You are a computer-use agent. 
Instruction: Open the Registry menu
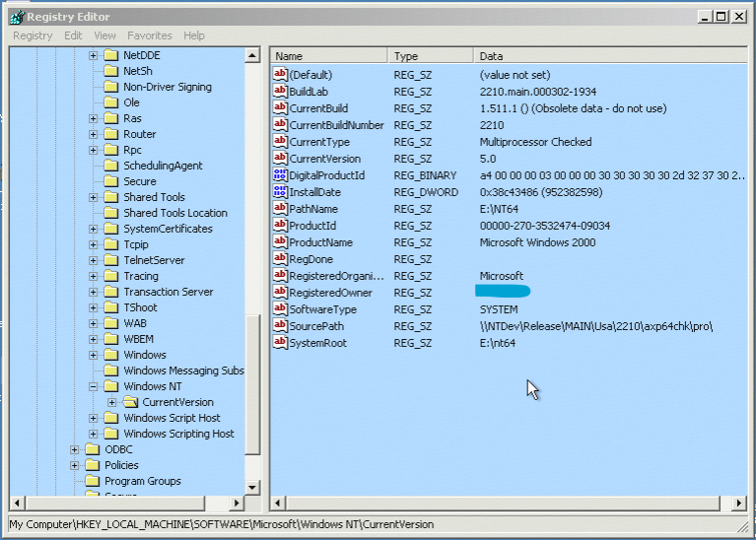point(33,35)
